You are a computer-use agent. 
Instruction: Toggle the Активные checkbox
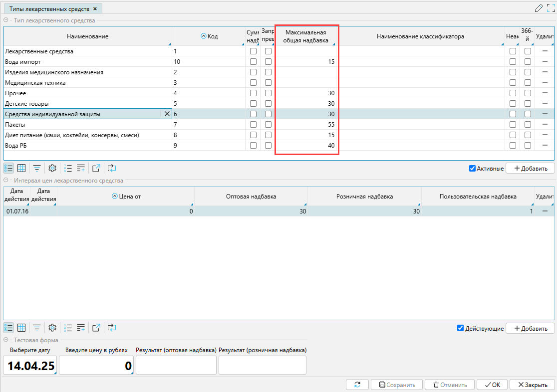pos(472,169)
